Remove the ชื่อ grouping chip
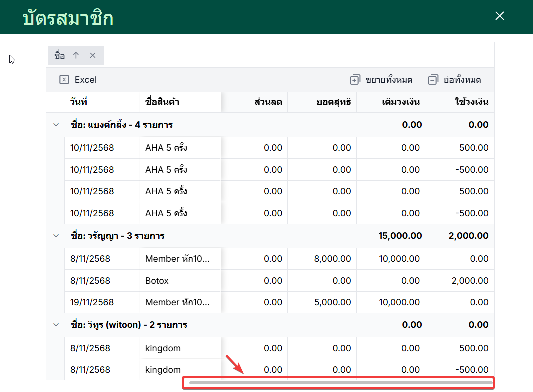The width and height of the screenshot is (533, 392). point(92,55)
